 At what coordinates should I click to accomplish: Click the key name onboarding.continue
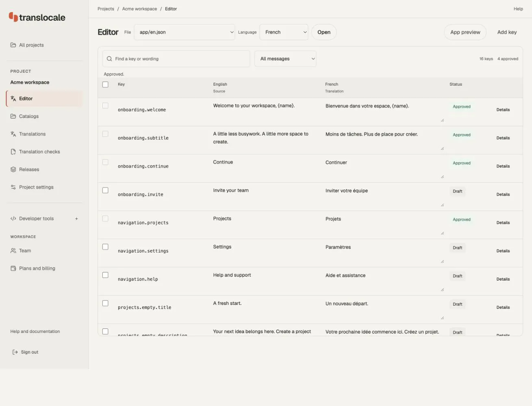pos(143,166)
